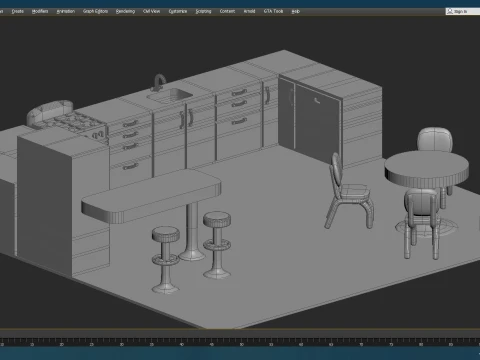Open the Animation menu

pos(66,11)
